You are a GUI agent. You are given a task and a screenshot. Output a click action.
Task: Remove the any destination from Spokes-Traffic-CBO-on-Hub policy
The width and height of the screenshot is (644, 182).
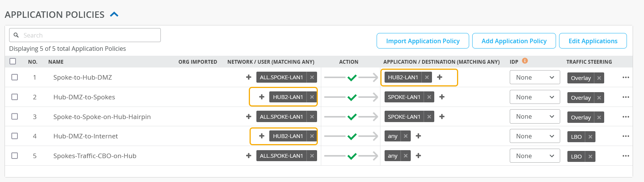(405, 156)
